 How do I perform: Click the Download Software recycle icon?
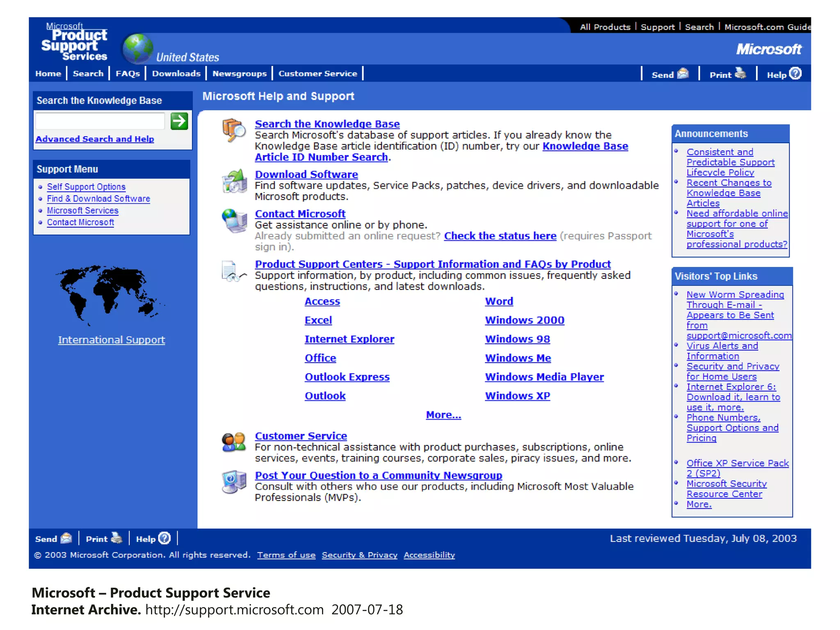234,181
